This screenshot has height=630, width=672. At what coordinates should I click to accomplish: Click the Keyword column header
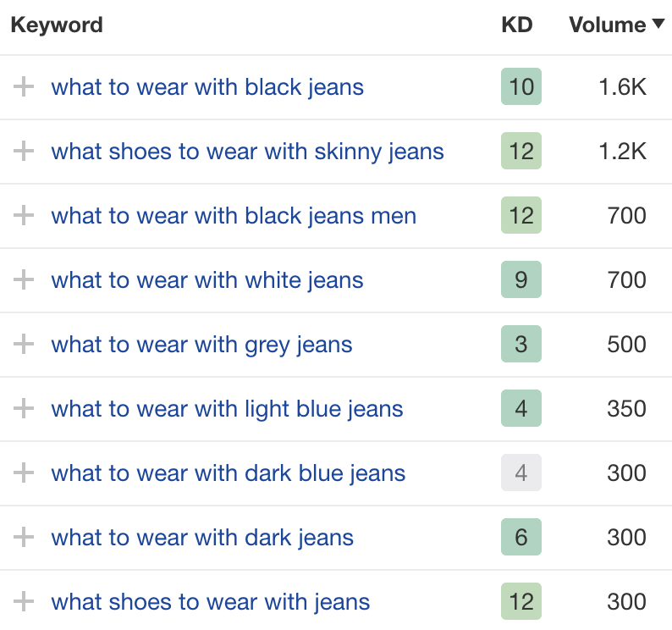click(57, 25)
